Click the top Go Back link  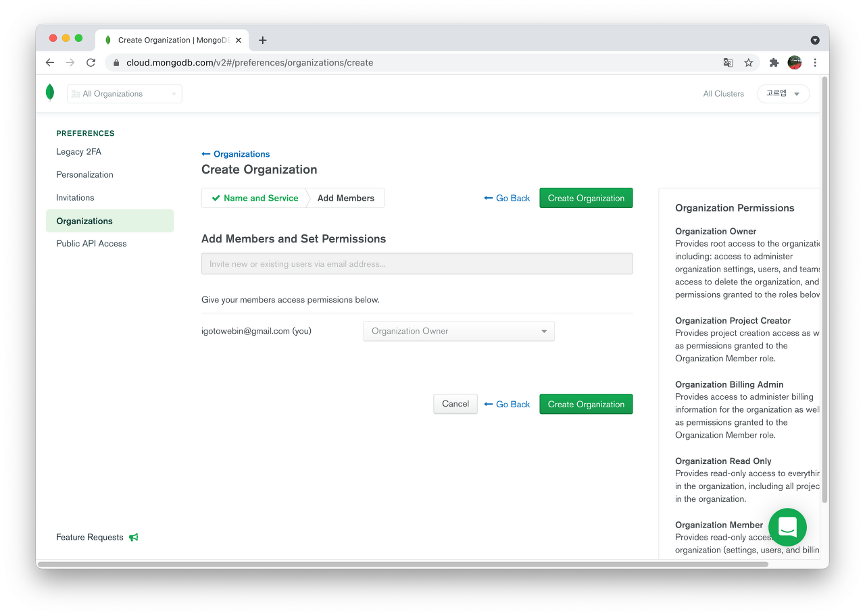[507, 198]
